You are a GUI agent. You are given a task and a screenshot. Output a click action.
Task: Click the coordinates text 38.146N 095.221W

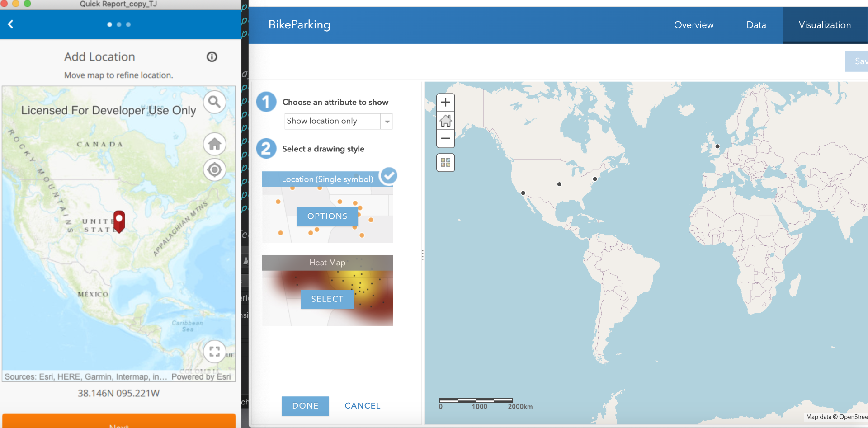[118, 393]
